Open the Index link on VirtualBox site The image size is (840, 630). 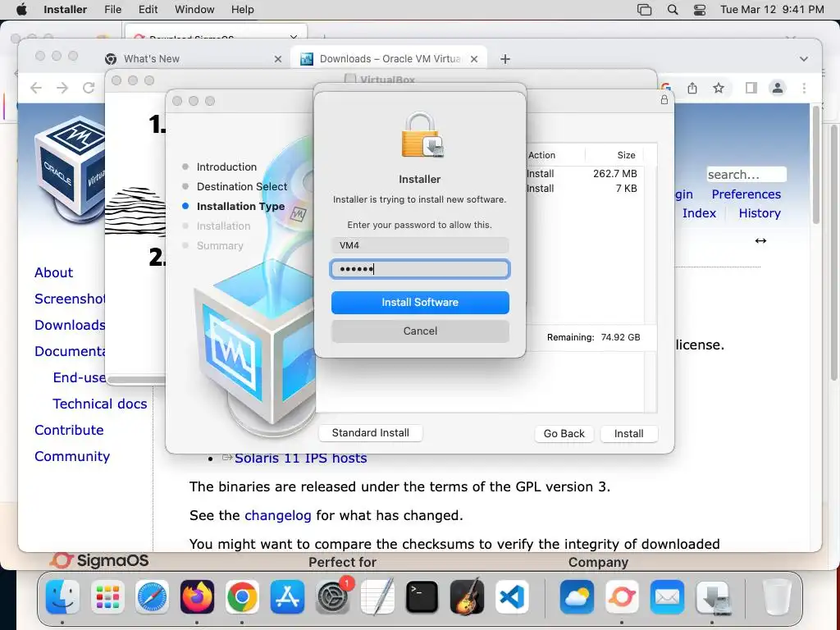pos(699,213)
